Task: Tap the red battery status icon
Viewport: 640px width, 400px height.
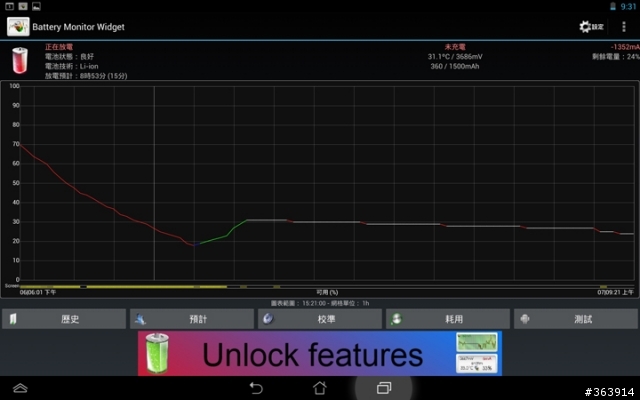Action: 20,60
